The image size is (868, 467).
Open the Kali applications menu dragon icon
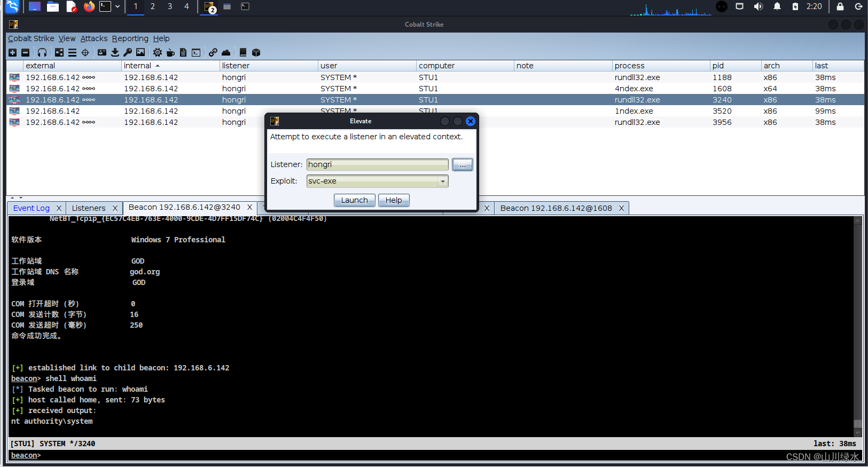pyautogui.click(x=12, y=6)
